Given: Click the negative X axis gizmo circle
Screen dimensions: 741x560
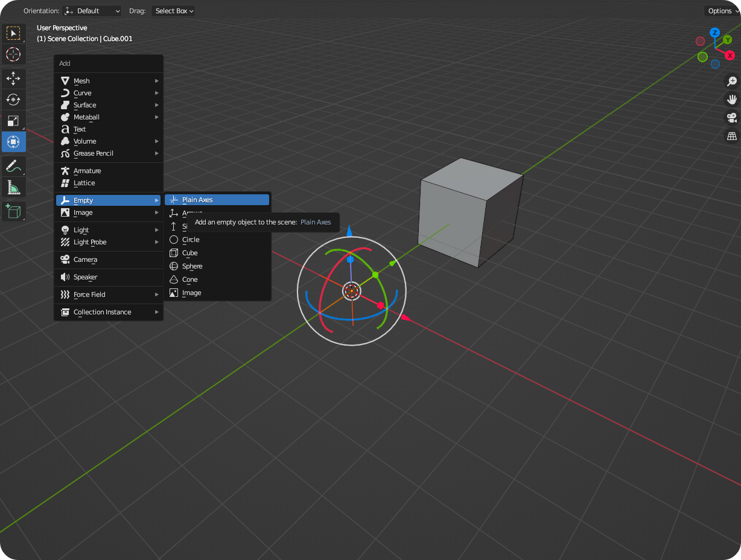Looking at the screenshot, I should tap(700, 41).
